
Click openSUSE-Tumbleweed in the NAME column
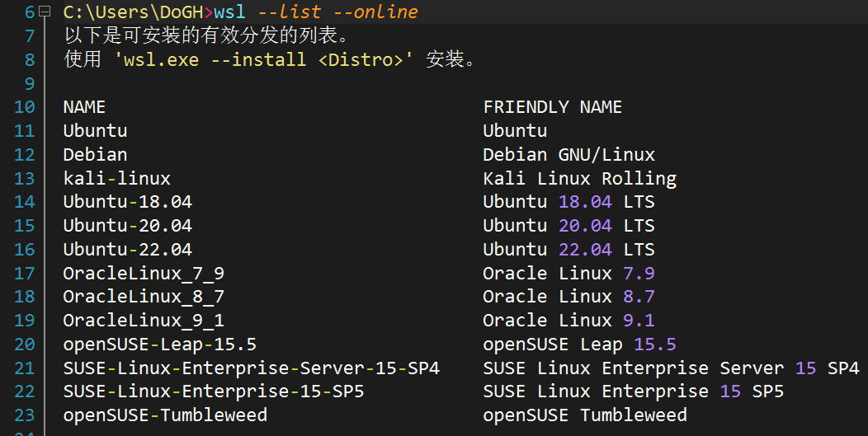(x=165, y=415)
